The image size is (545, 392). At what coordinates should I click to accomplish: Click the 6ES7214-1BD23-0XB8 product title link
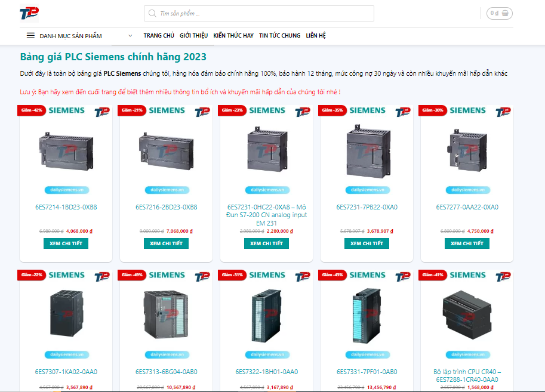click(x=66, y=207)
